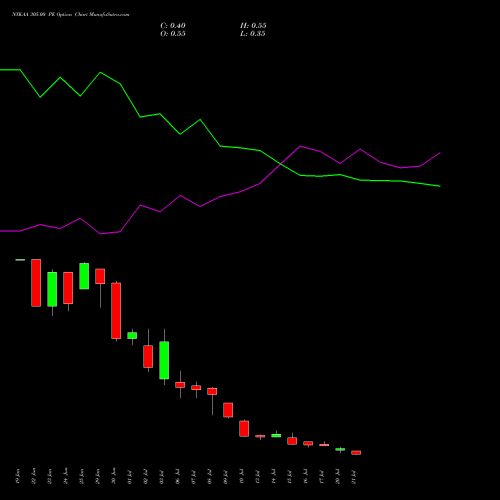The width and height of the screenshot is (500, 500).
Task: Click the "01 Jul" date axis label
Action: 129,477
